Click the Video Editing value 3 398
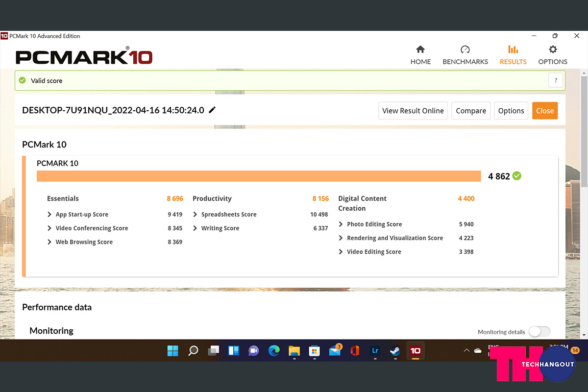Image resolution: width=588 pixels, height=392 pixels. point(466,252)
